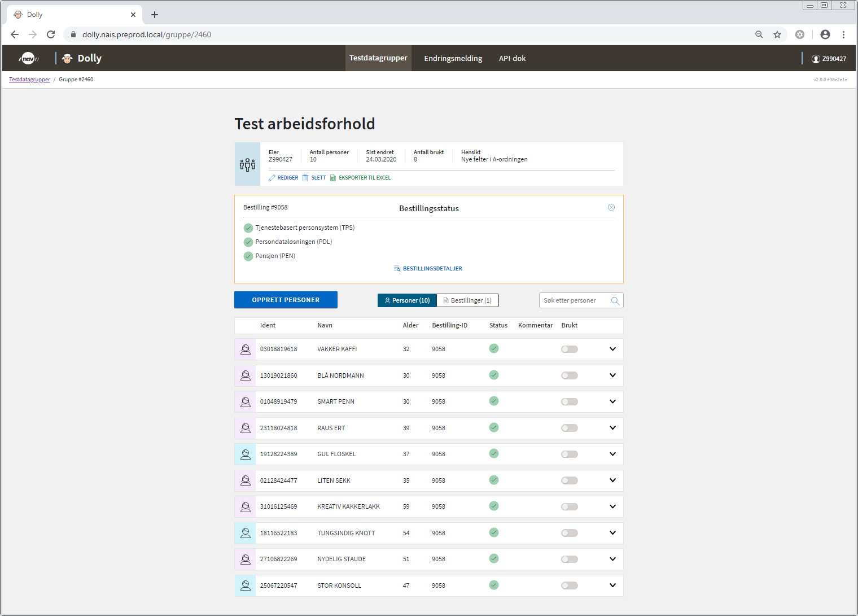
Task: Open a new browser tab
Action: point(155,15)
